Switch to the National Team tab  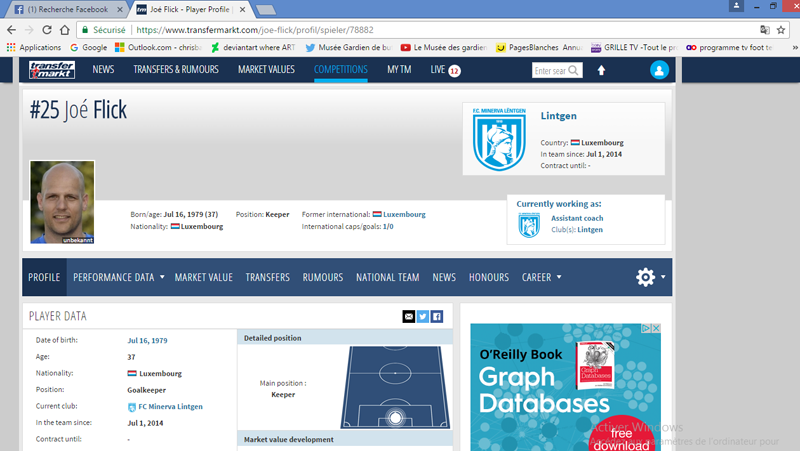tap(388, 277)
